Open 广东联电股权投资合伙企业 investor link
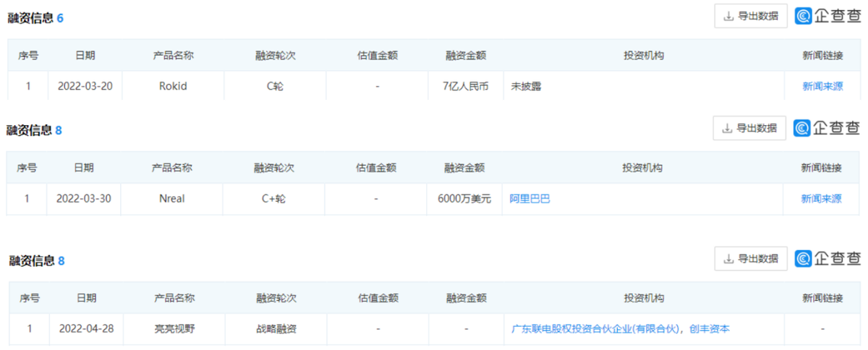Image resolution: width=868 pixels, height=350 pixels. point(595,328)
